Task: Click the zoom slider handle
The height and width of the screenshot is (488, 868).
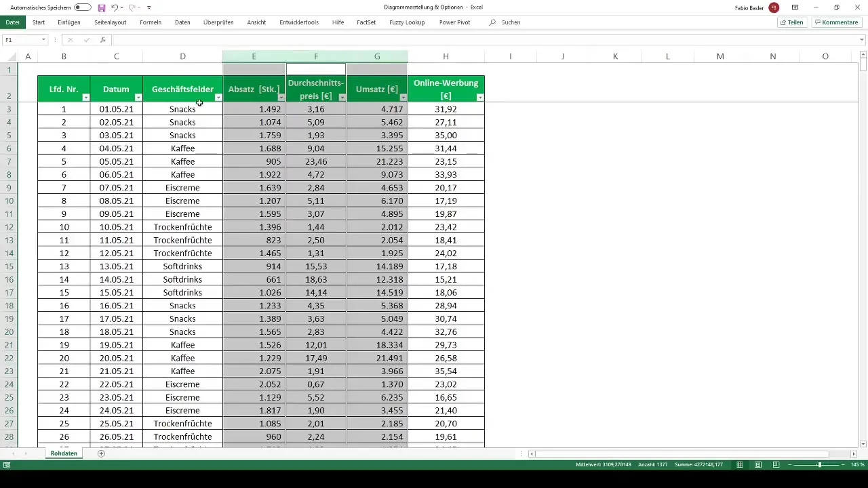Action: (x=819, y=465)
